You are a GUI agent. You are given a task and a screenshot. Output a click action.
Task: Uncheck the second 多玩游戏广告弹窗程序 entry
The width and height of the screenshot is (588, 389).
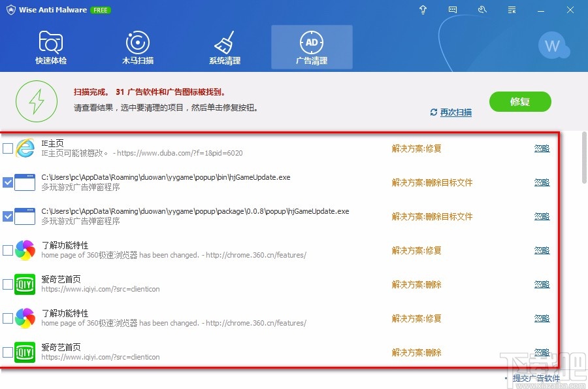click(x=8, y=216)
